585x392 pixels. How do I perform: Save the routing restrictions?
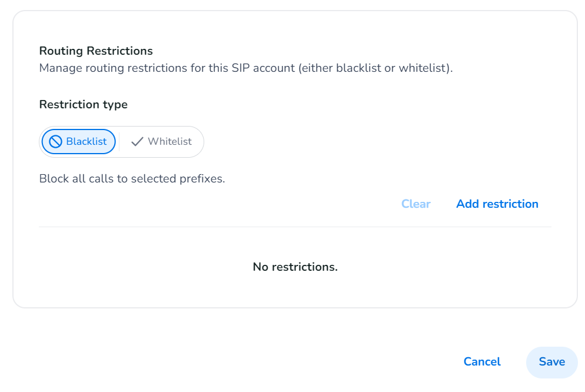pos(551,362)
